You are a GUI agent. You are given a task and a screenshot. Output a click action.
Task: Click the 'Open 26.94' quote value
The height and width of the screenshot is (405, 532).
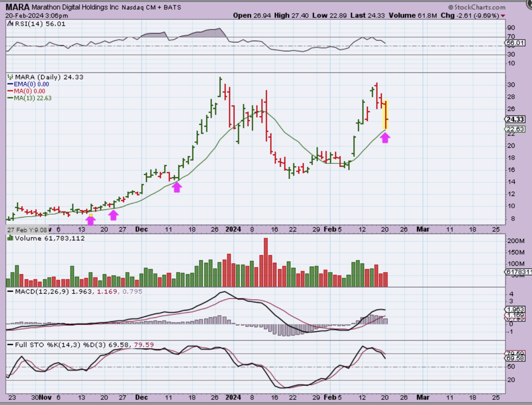pyautogui.click(x=251, y=15)
